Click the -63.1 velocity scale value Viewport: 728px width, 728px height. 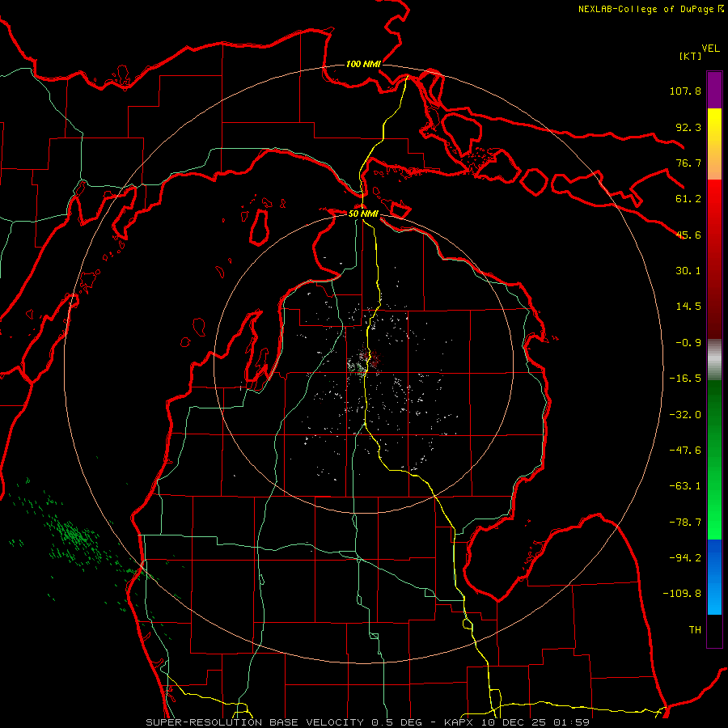pos(685,486)
